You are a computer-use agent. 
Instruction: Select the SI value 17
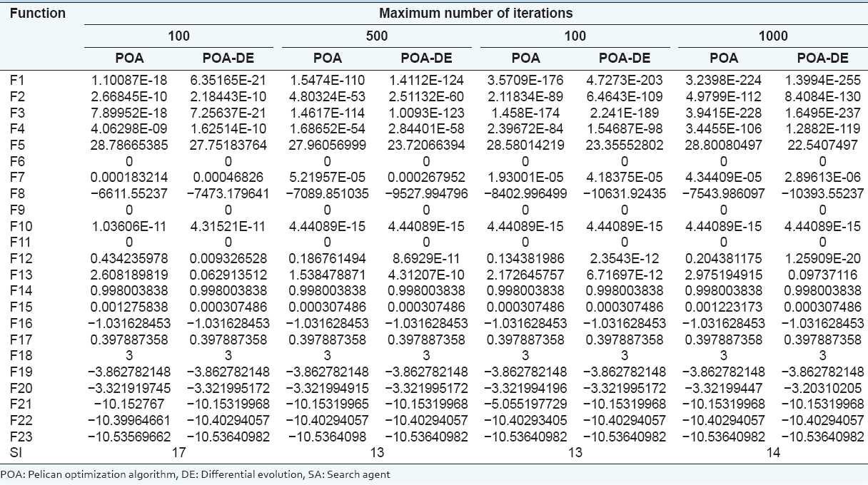coord(178,451)
